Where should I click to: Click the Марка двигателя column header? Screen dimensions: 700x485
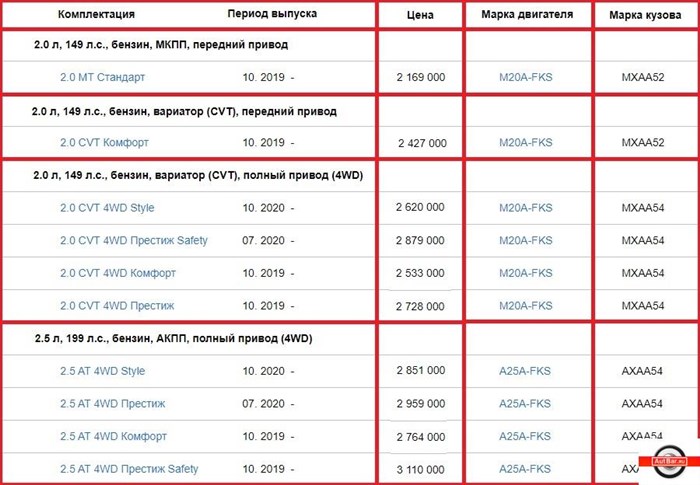click(527, 16)
